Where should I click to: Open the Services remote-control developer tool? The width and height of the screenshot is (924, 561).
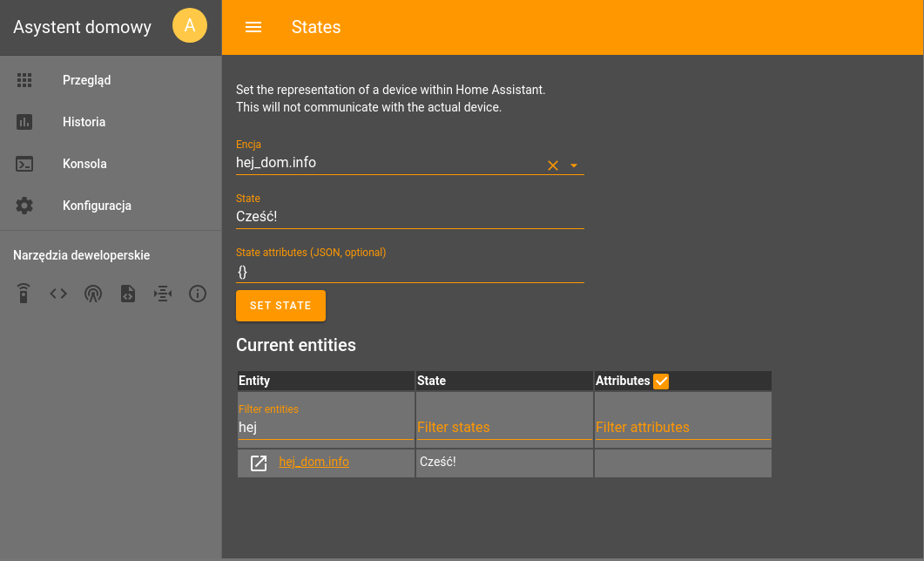point(24,294)
